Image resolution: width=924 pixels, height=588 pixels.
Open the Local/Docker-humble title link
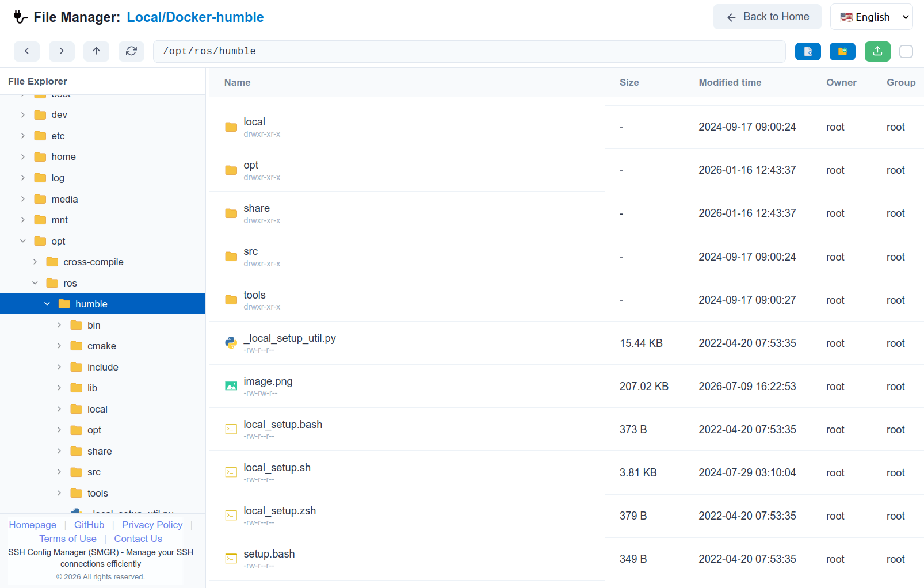coord(195,17)
